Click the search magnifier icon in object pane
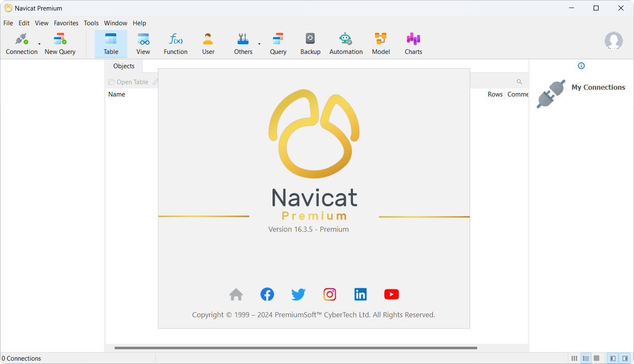 coord(519,82)
